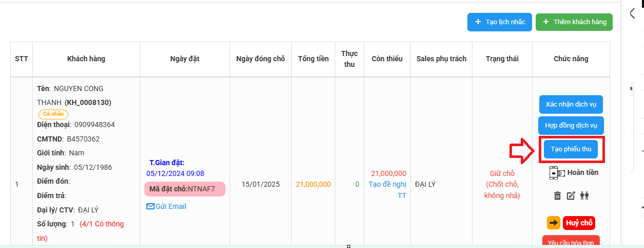Viewport: 644px width, 248px height.
Task: Click row number 1 in STT column
Action: coord(17,184)
